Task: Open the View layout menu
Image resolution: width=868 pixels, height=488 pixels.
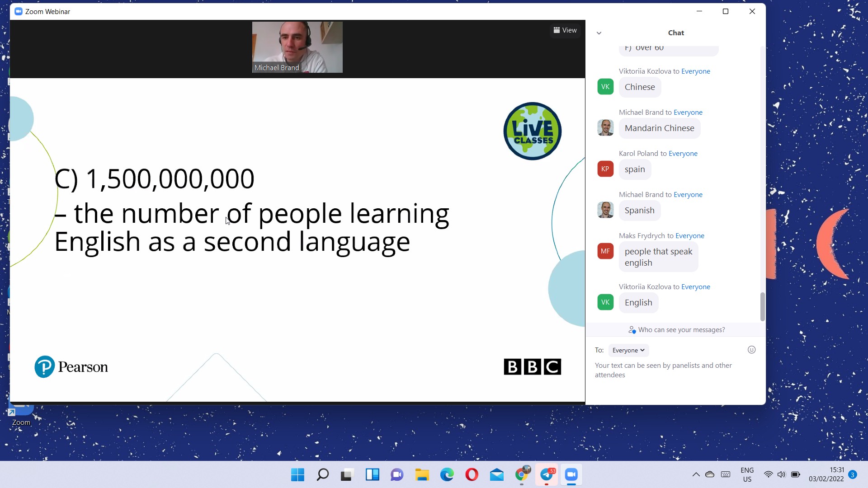Action: click(565, 30)
